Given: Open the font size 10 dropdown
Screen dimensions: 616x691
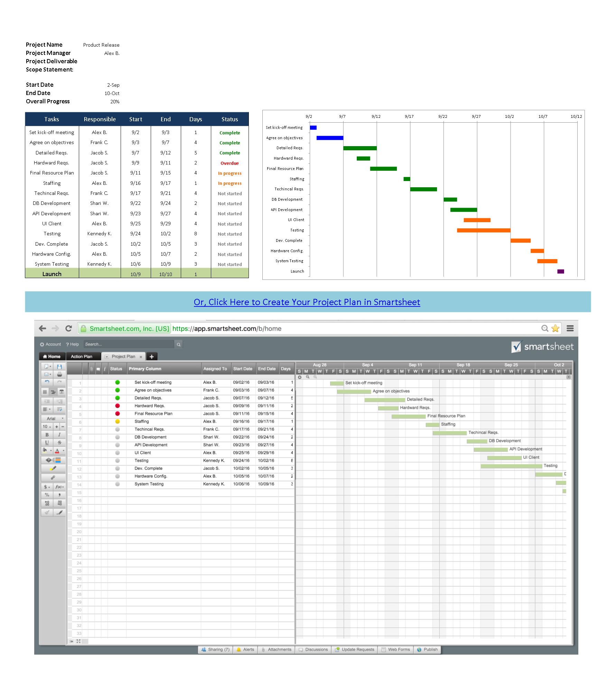Looking at the screenshot, I should 47,427.
